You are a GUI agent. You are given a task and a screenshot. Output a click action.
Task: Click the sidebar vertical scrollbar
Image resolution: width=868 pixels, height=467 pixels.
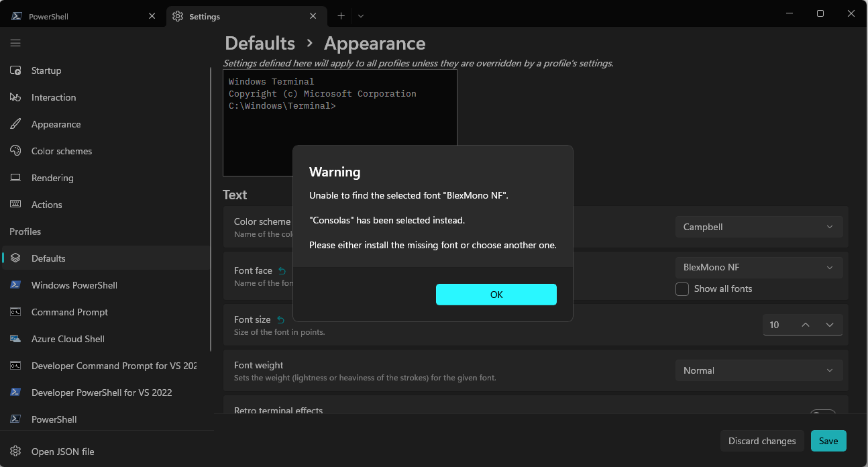click(211, 208)
